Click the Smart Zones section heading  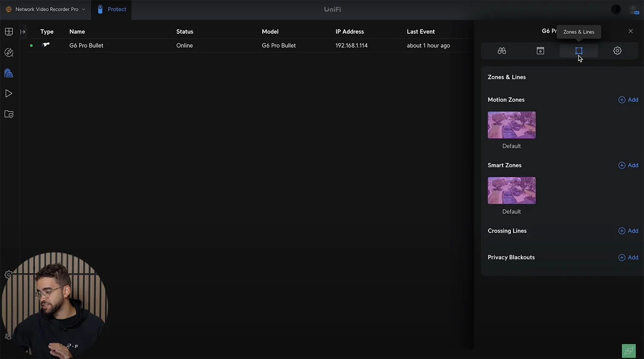(504, 165)
